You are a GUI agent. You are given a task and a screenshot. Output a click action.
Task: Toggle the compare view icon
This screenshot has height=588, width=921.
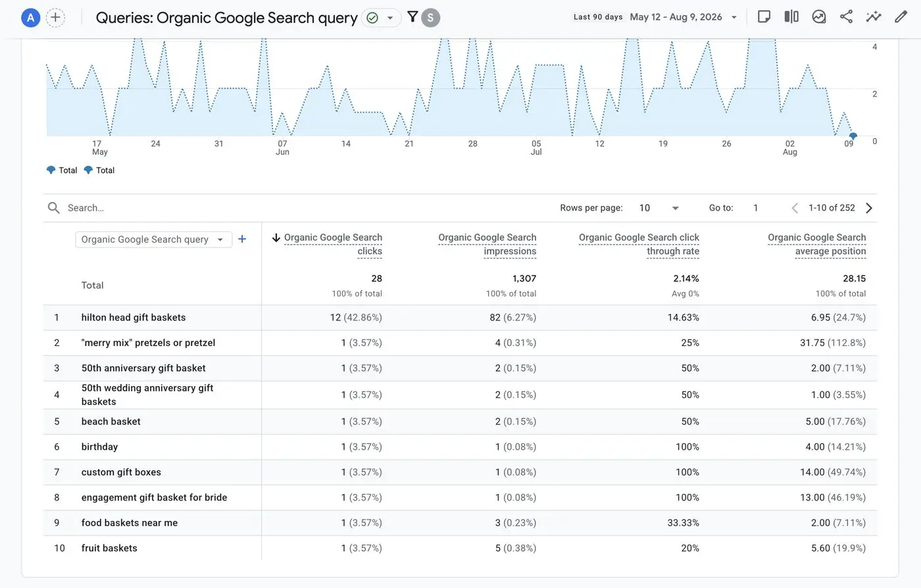pos(791,17)
